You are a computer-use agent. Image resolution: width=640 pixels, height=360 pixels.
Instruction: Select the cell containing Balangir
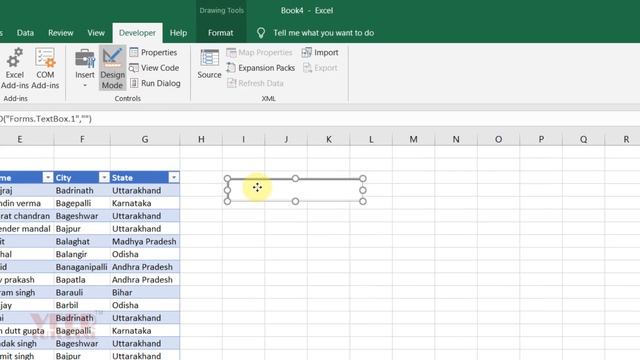pyautogui.click(x=82, y=254)
